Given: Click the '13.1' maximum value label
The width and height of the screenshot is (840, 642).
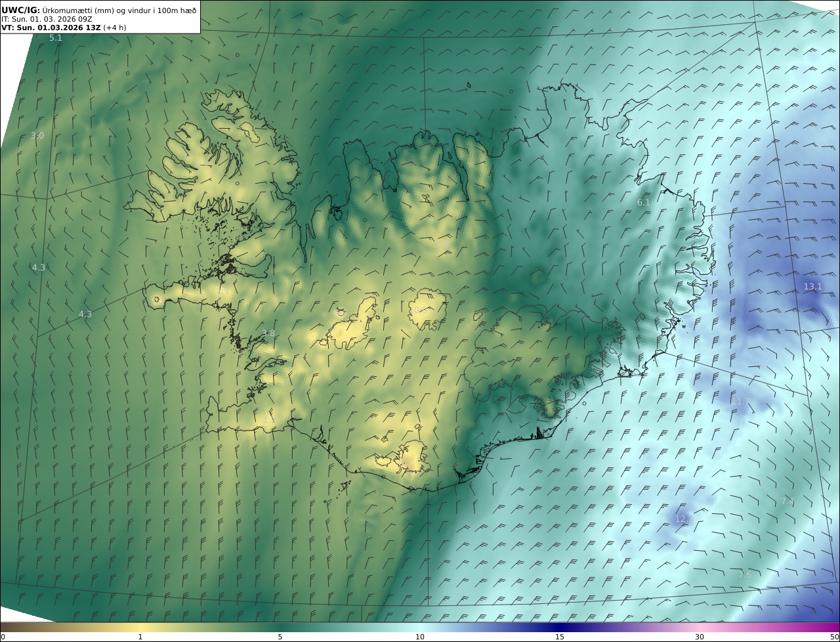Looking at the screenshot, I should [813, 287].
